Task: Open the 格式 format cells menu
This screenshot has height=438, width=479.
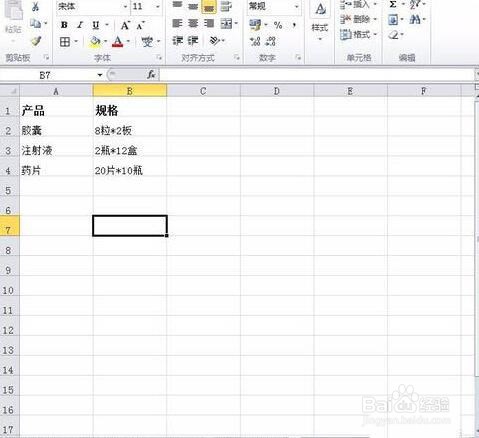Action: tap(358, 34)
